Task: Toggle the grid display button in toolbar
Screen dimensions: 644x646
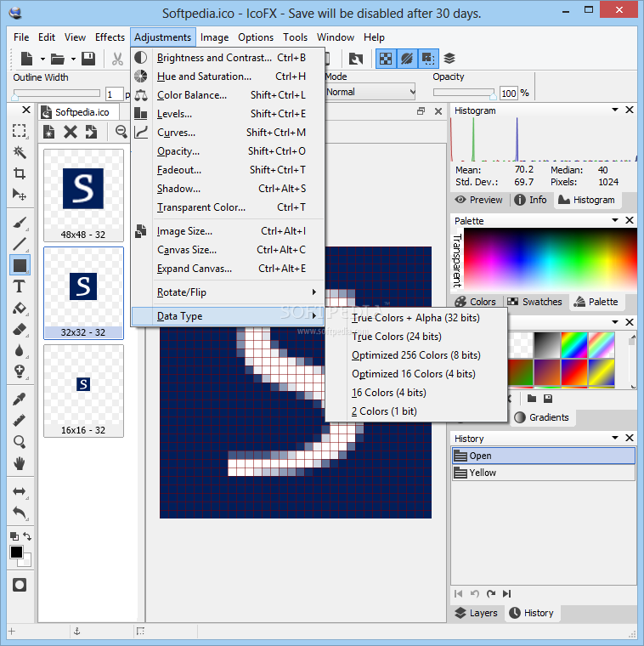Action: point(428,59)
